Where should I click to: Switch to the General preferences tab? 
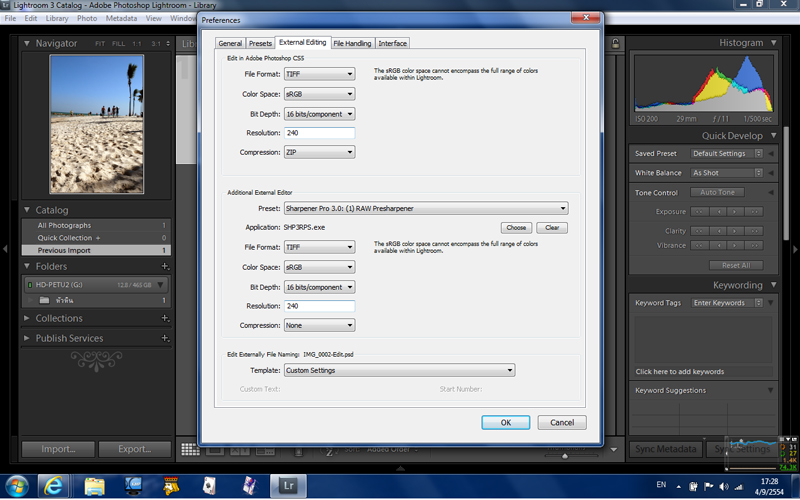[230, 43]
